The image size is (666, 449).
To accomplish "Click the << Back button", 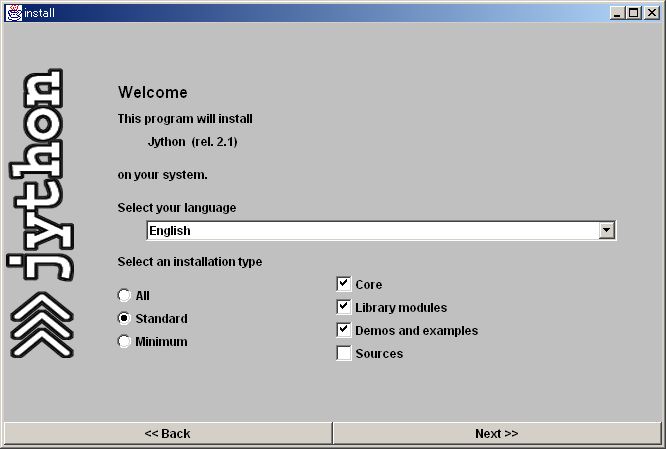I will (168, 433).
